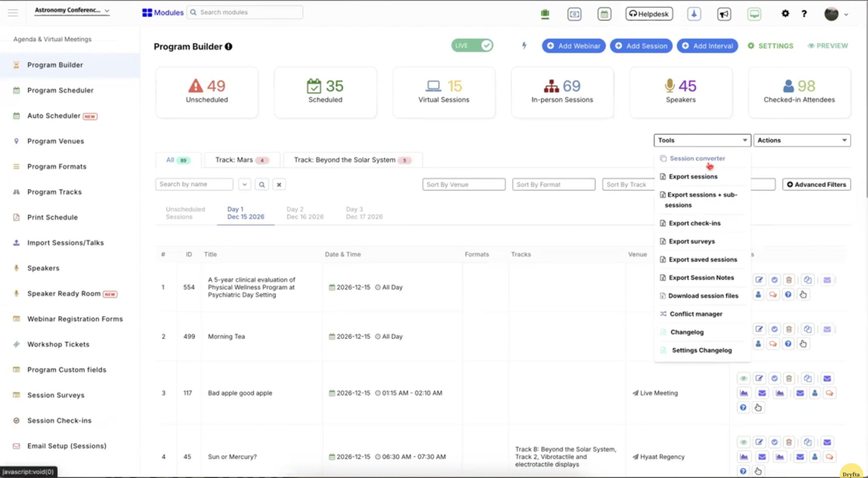The image size is (868, 478).
Task: Click the eye preview toggle on Bad apple session
Action: pos(744,378)
